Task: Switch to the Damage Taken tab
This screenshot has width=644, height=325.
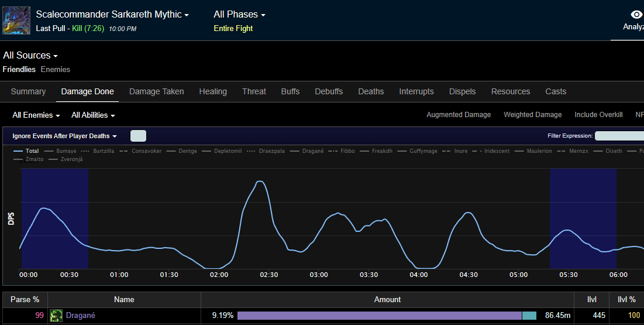Action: click(157, 91)
